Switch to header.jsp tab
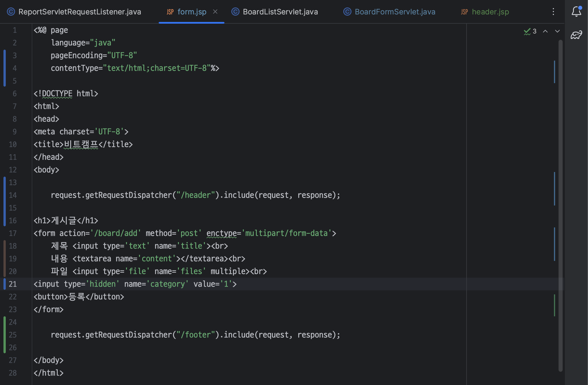This screenshot has width=588, height=385. coord(490,12)
